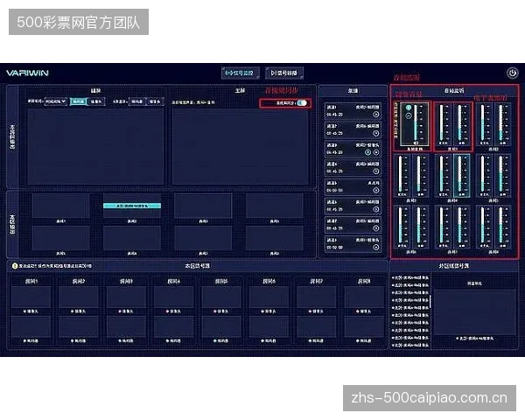Select 房间5 摄像头 radio in 本区信号源
This screenshot has width=525, height=420.
[x=215, y=311]
